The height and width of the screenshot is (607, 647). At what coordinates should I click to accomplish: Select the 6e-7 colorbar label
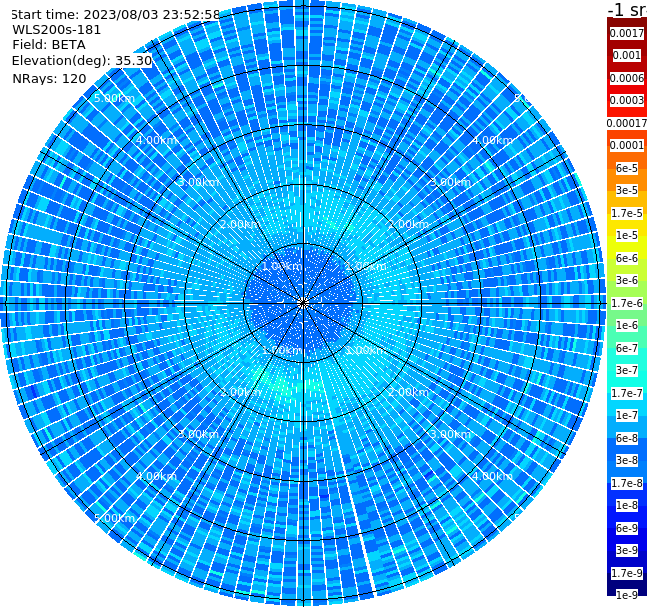[627, 348]
